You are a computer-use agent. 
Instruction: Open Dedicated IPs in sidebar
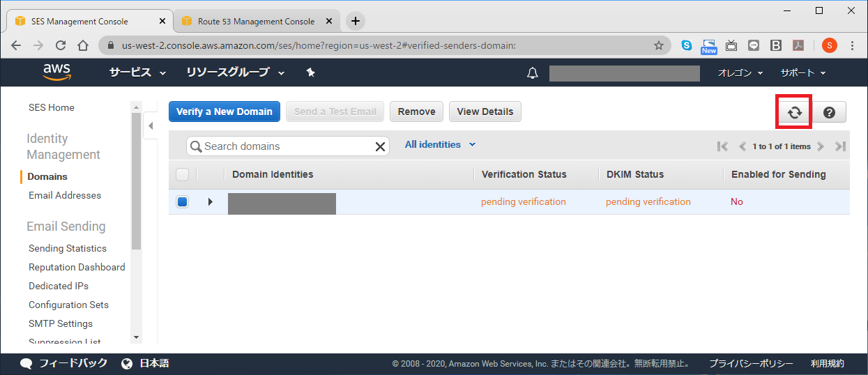point(59,286)
